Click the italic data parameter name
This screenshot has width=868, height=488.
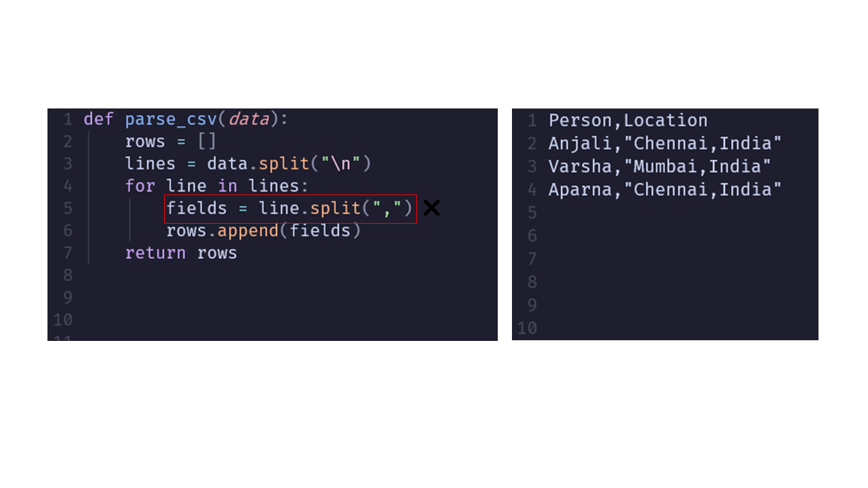248,120
